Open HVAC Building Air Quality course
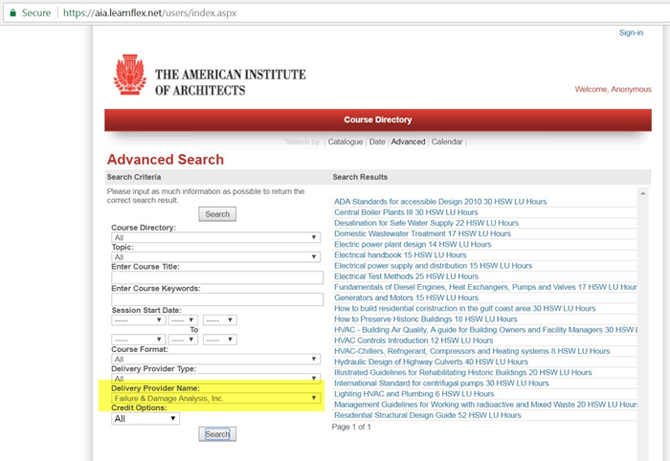The width and height of the screenshot is (670, 461). (485, 330)
